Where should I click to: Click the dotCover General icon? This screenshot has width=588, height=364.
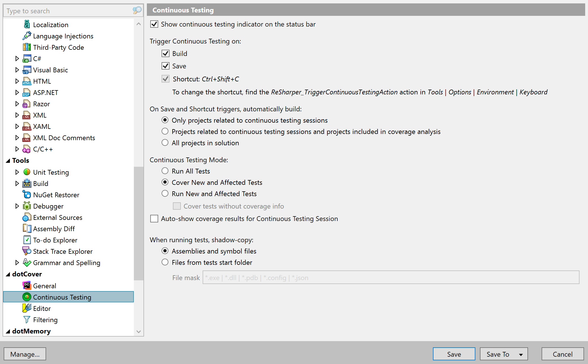click(x=27, y=285)
